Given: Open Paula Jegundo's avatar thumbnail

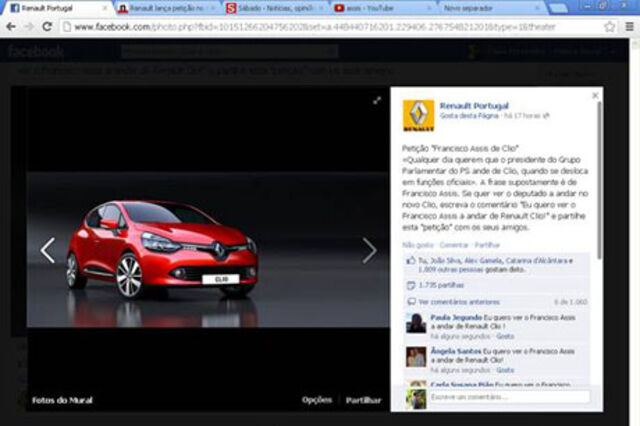Looking at the screenshot, I should (x=416, y=323).
